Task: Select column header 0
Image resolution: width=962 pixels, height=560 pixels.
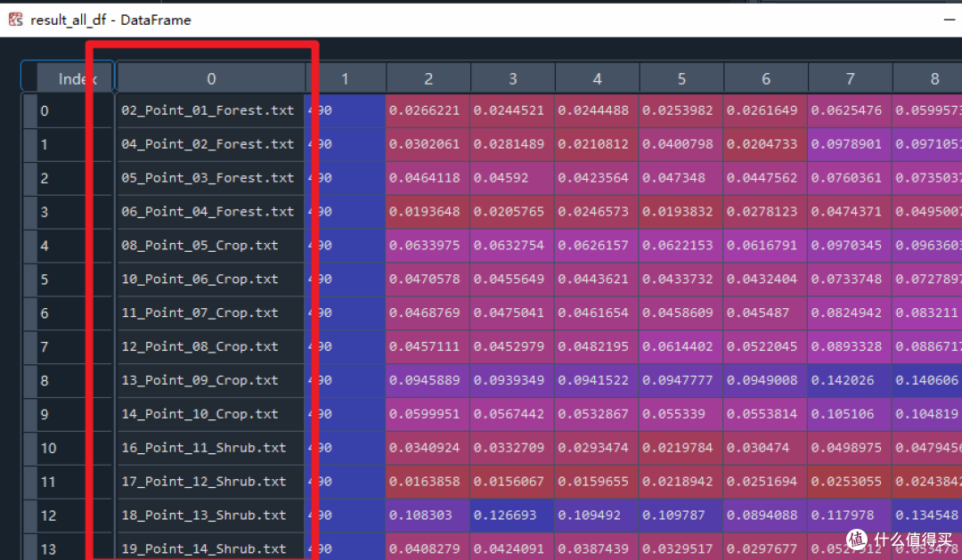Action: click(x=211, y=79)
